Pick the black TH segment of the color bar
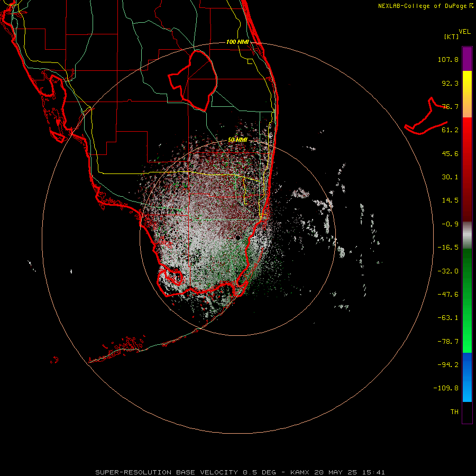476x476 pixels. [467, 412]
